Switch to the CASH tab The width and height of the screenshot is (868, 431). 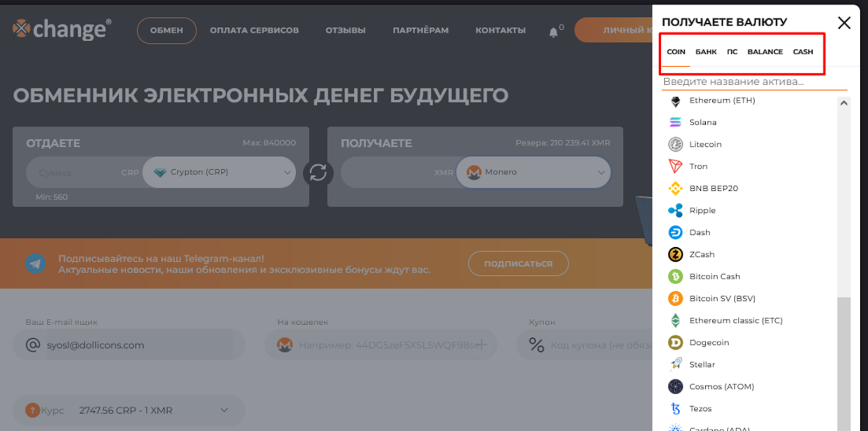(803, 52)
